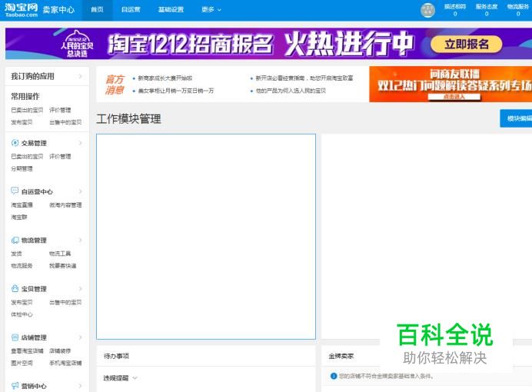This screenshot has height=392, width=532.
Task: Expand the 店铺管理 section arrow
Action: coord(81,337)
